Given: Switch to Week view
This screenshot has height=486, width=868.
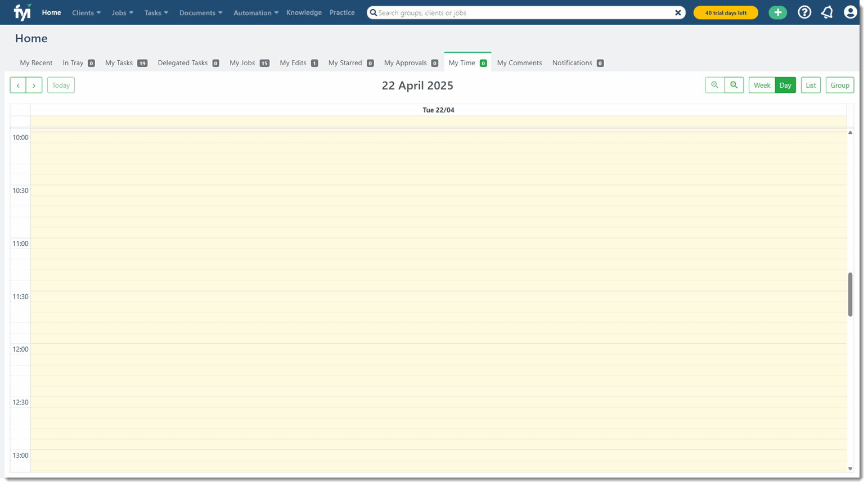Looking at the screenshot, I should (x=762, y=85).
